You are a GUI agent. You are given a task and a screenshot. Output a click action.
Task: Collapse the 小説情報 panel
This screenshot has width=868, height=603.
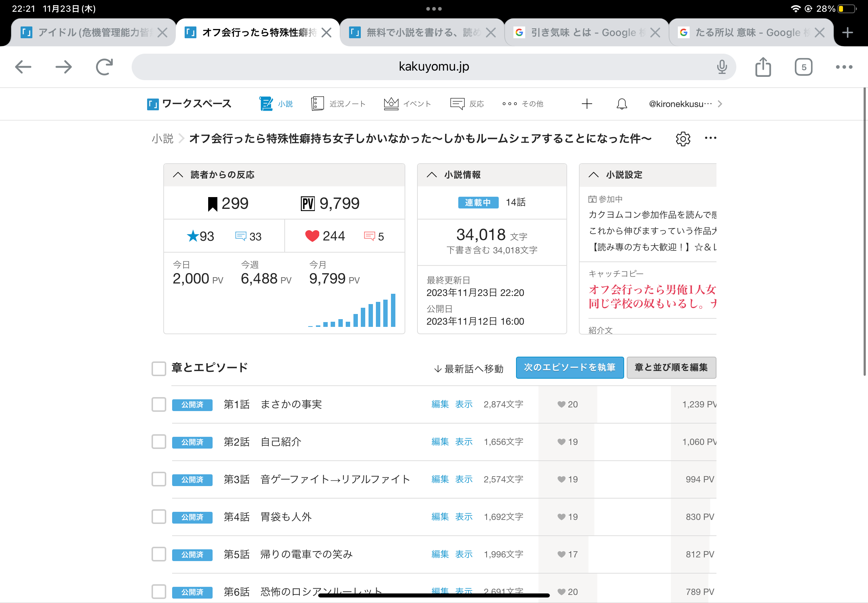431,175
